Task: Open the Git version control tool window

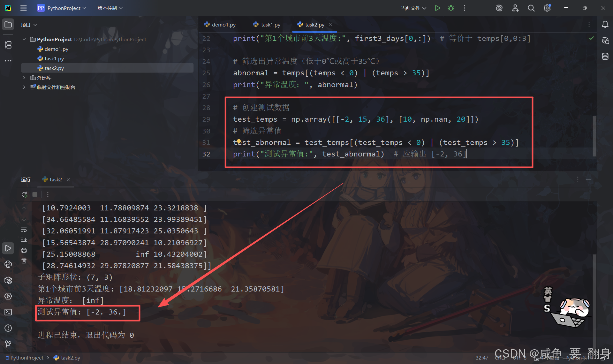Action: tap(8, 344)
